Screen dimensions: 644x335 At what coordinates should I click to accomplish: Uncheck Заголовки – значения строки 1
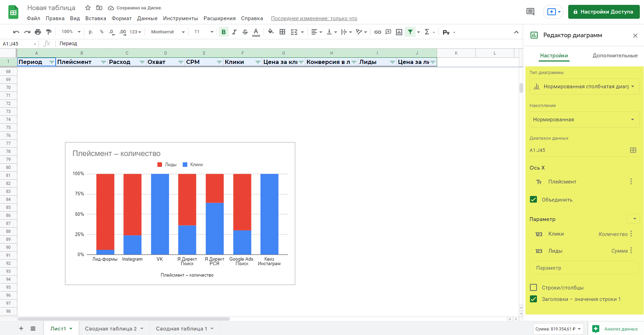[533, 299]
